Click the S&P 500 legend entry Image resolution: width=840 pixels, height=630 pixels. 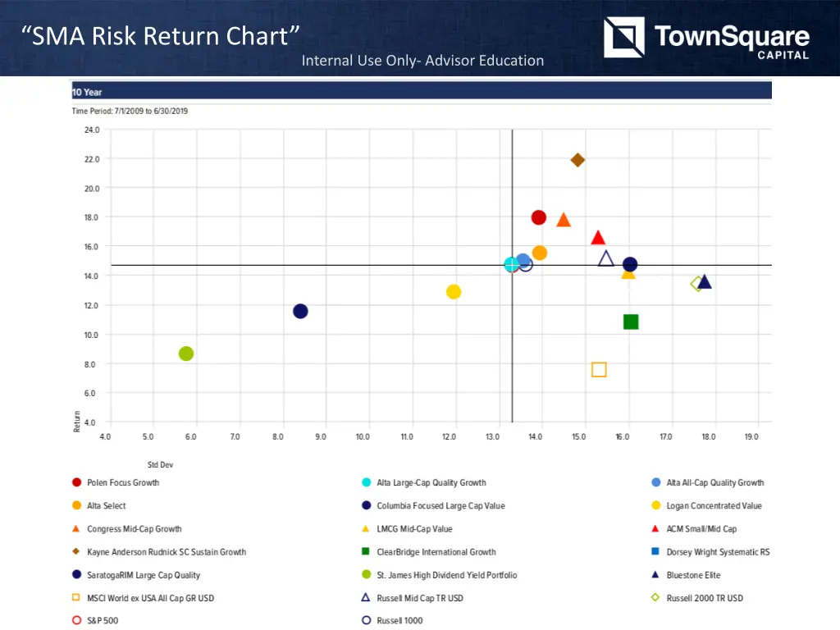[103, 621]
